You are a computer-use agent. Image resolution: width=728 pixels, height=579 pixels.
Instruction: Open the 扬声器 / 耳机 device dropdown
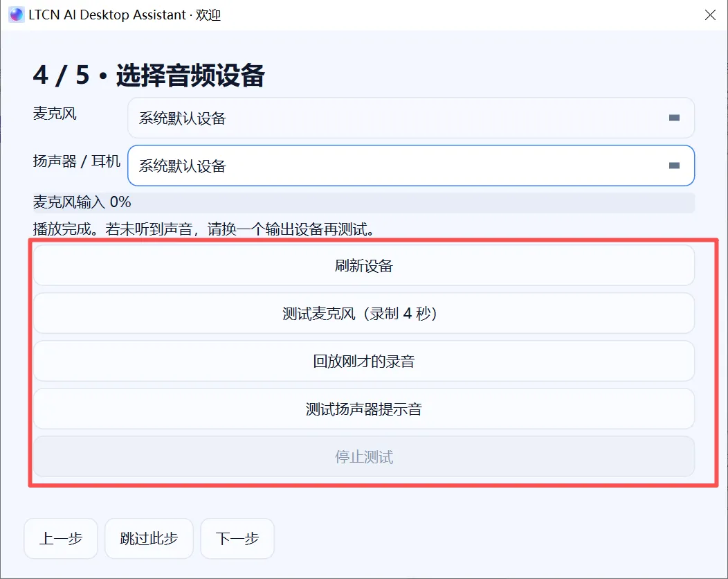point(411,166)
